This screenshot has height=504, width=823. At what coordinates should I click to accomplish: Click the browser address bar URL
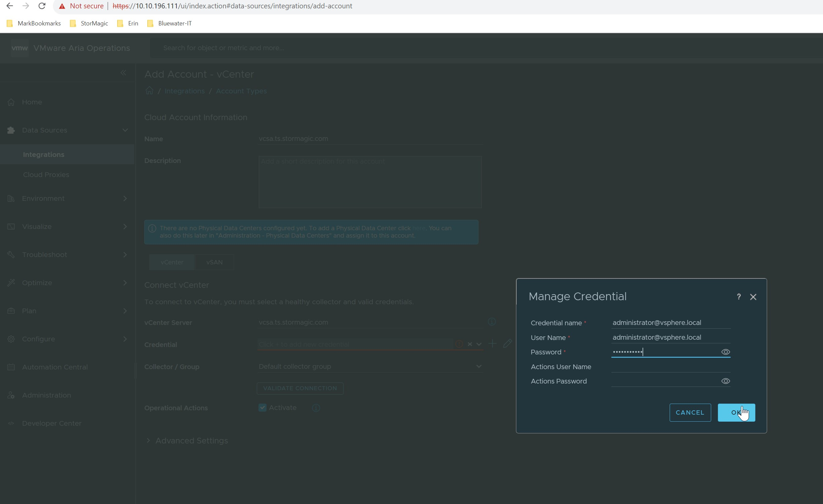pyautogui.click(x=232, y=6)
